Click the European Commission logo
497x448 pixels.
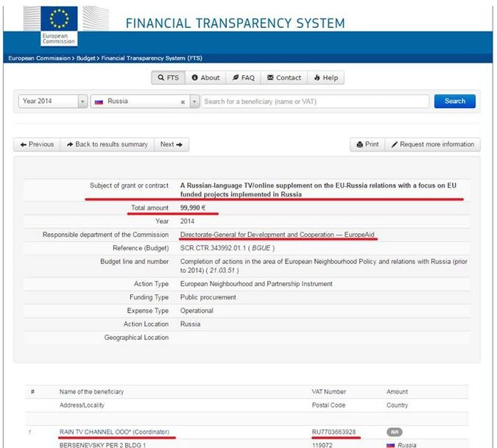pyautogui.click(x=57, y=25)
